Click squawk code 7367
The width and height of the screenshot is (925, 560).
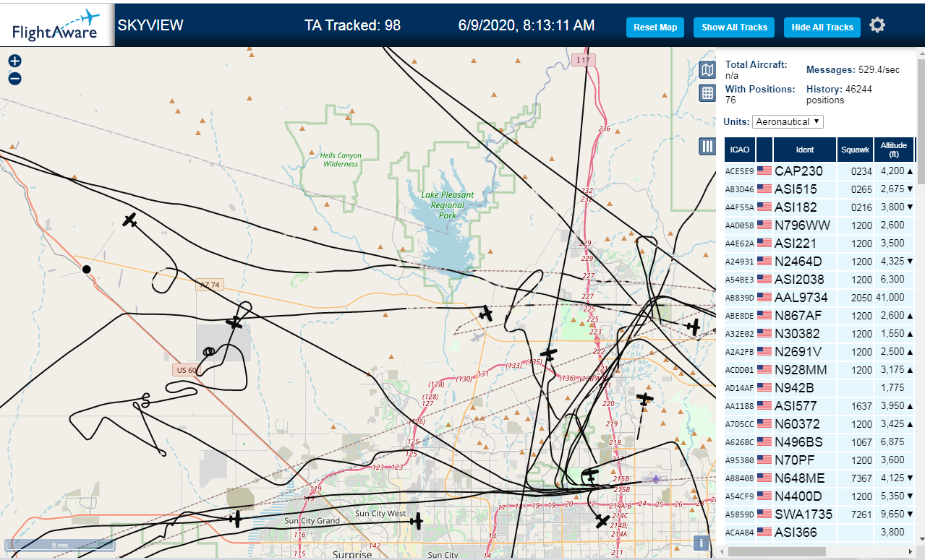(x=861, y=478)
